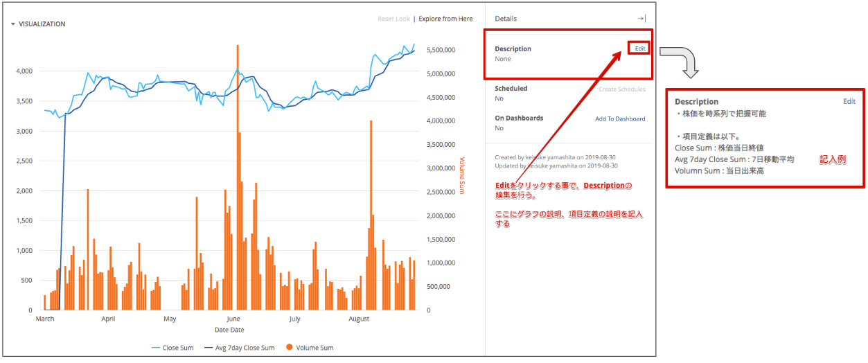Image resolution: width=868 pixels, height=363 pixels.
Task: Click the 4,000 left axis label
Action: pyautogui.click(x=24, y=71)
